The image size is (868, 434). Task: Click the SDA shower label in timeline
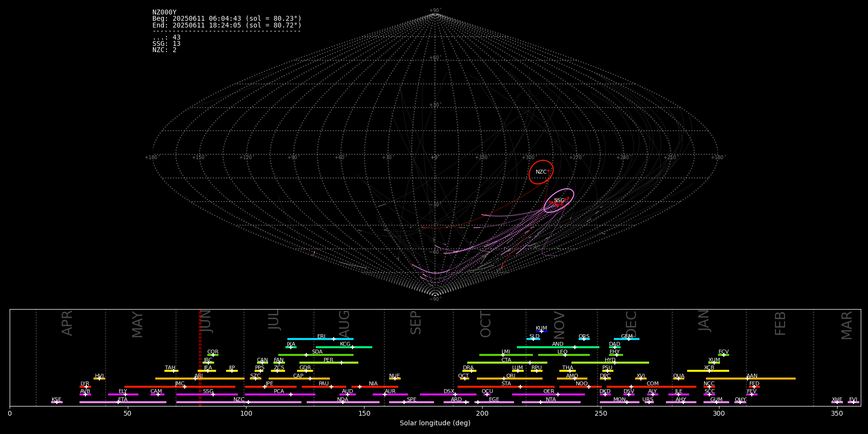(x=317, y=352)
